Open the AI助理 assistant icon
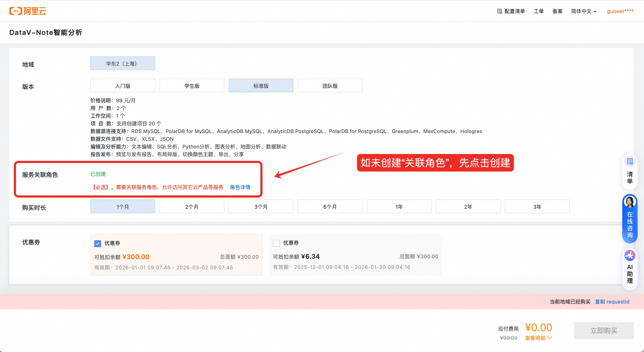The height and width of the screenshot is (352, 644). coord(629,256)
